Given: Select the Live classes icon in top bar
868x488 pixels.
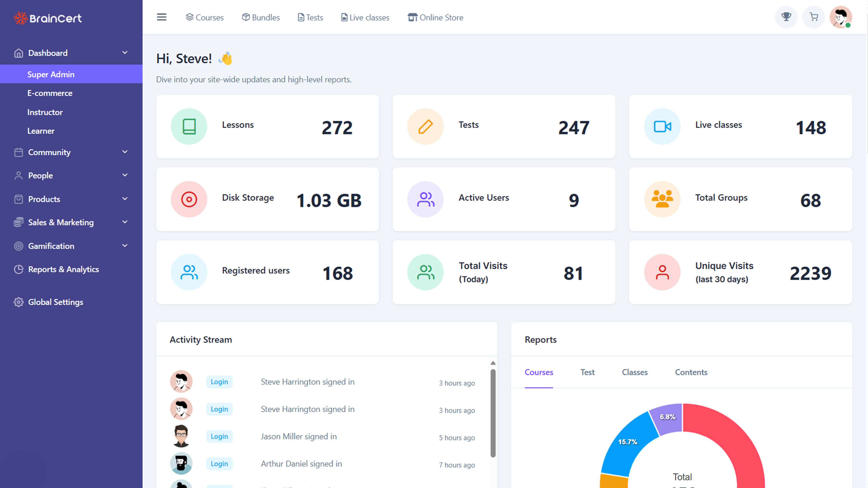Looking at the screenshot, I should [344, 17].
